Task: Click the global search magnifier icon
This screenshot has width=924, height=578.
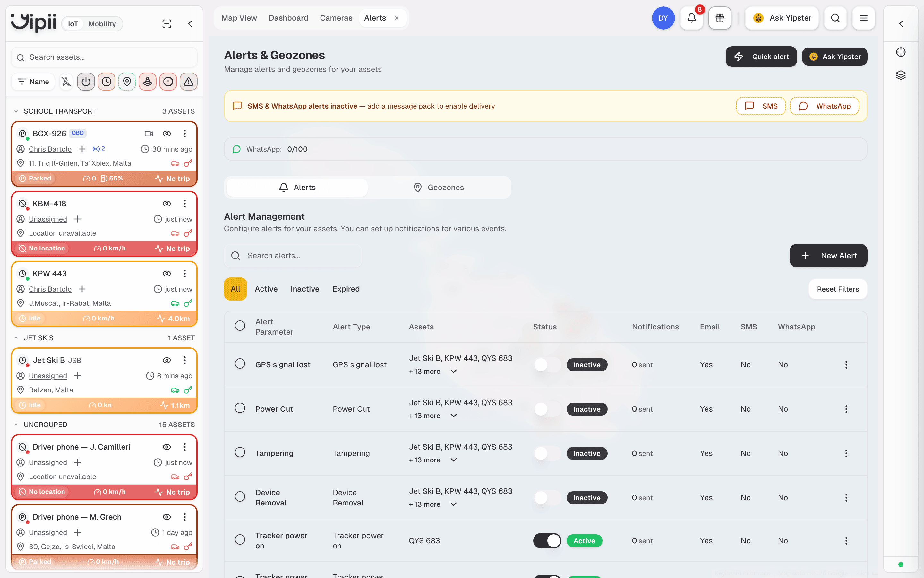Action: (835, 18)
